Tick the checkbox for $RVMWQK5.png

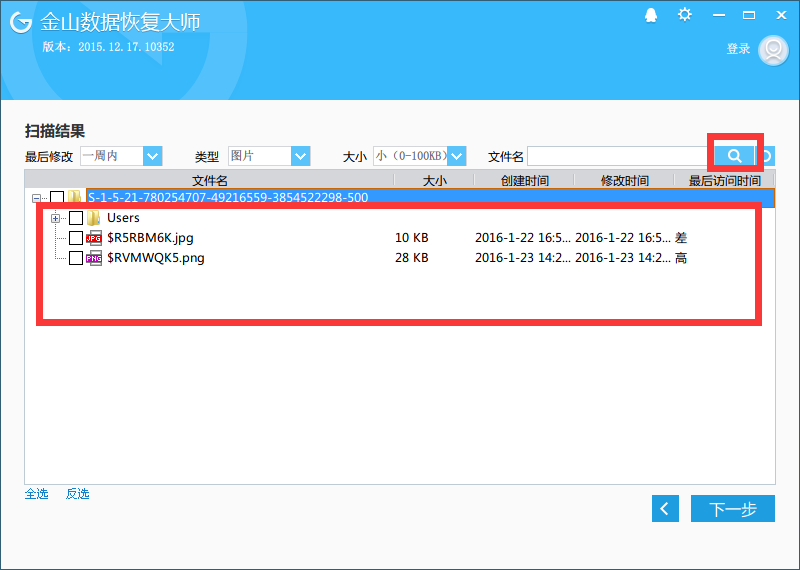coord(76,258)
